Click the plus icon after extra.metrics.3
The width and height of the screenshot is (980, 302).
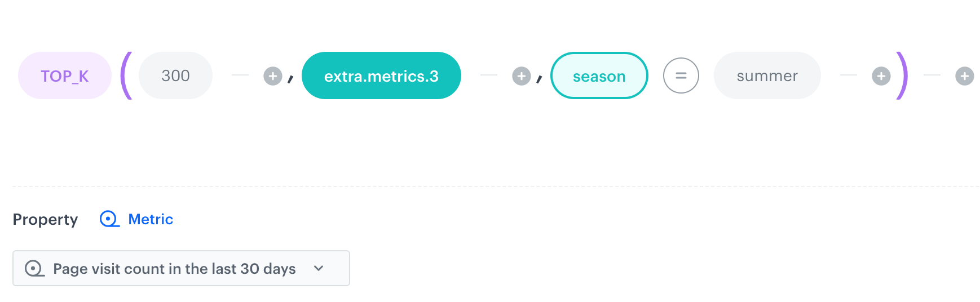click(x=521, y=76)
